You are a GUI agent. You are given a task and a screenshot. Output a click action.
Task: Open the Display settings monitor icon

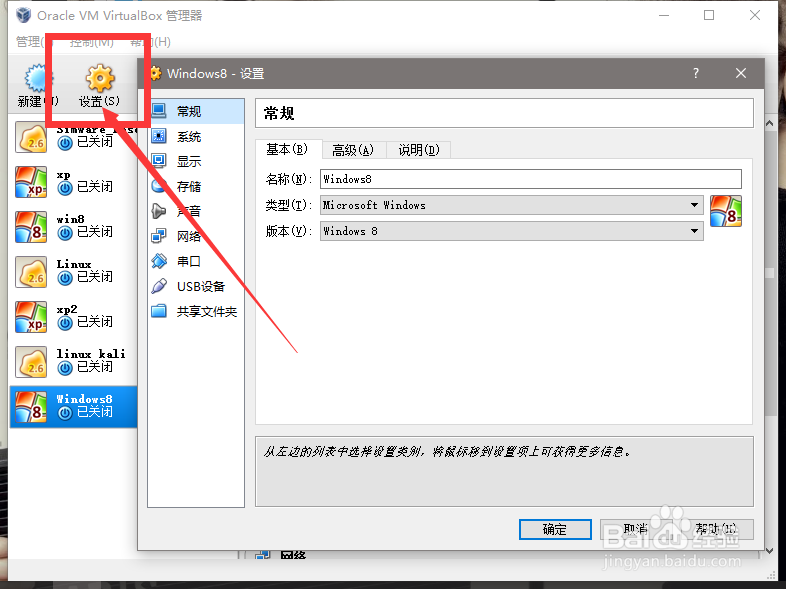coord(159,160)
